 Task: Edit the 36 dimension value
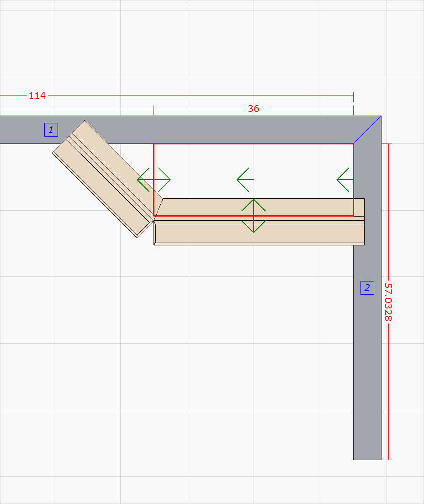[253, 110]
